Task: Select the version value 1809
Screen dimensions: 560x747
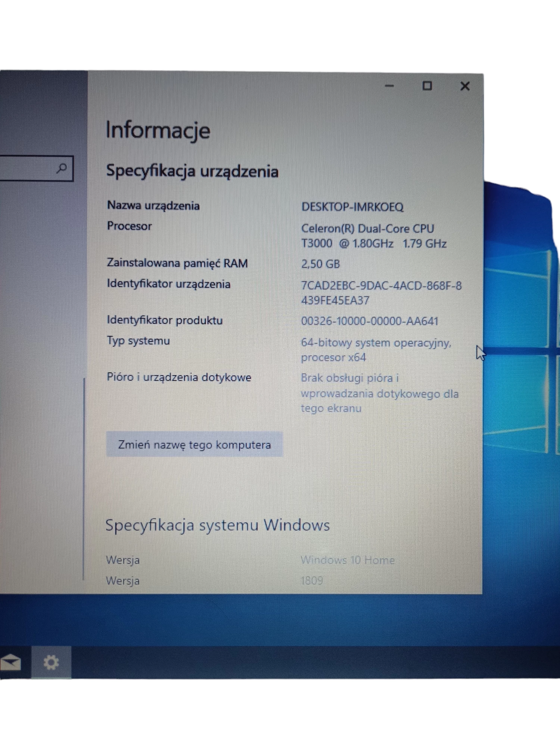Action: [312, 581]
